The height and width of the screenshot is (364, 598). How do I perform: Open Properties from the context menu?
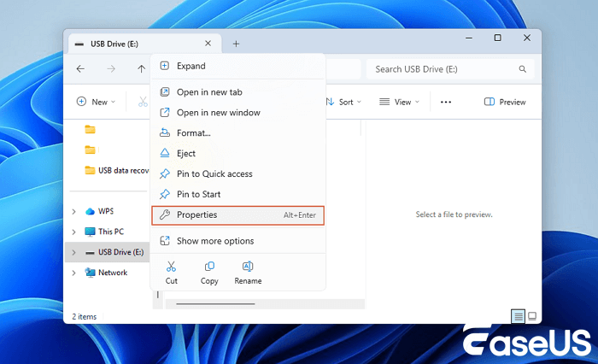click(238, 215)
